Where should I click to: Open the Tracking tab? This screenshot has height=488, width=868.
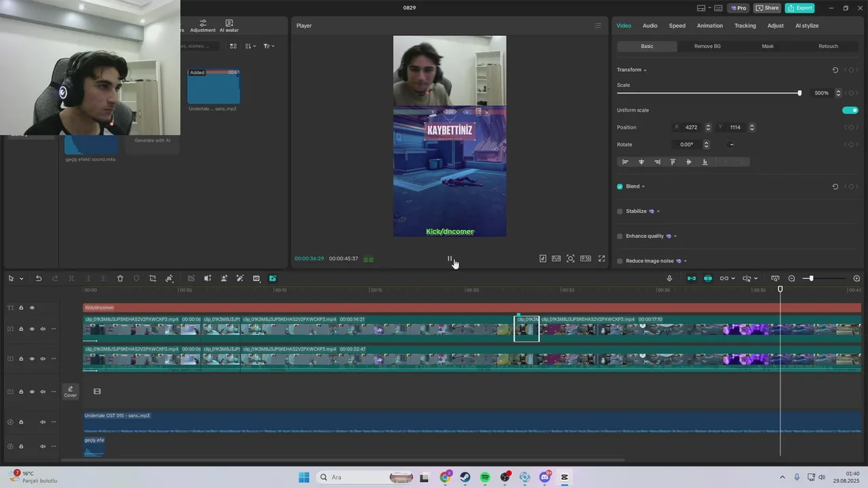[x=745, y=26]
